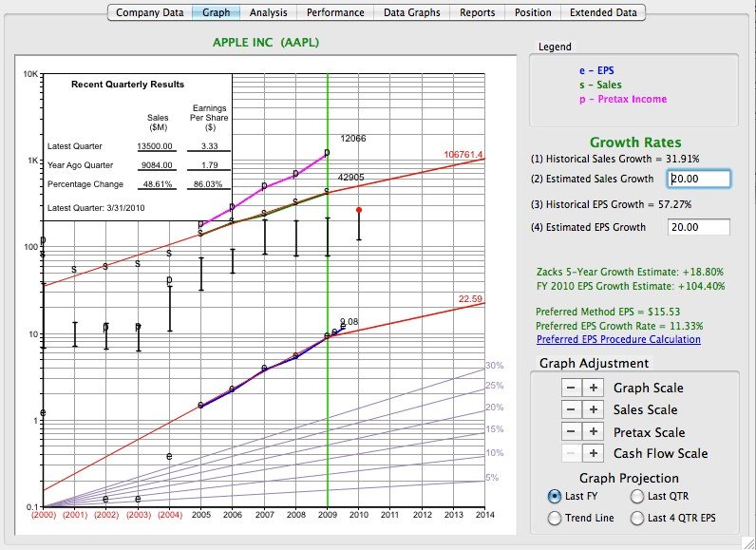Click the s - Sales legend entry
Image resolution: width=756 pixels, height=550 pixels.
tap(600, 85)
